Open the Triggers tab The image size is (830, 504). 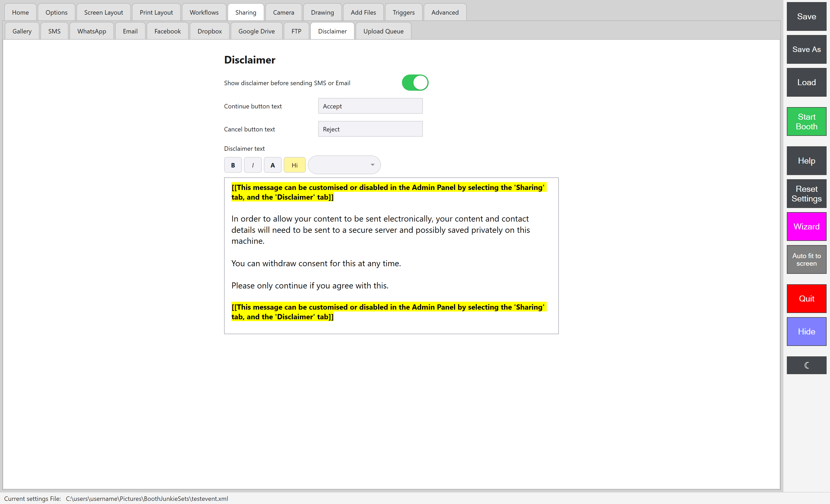[x=403, y=13]
